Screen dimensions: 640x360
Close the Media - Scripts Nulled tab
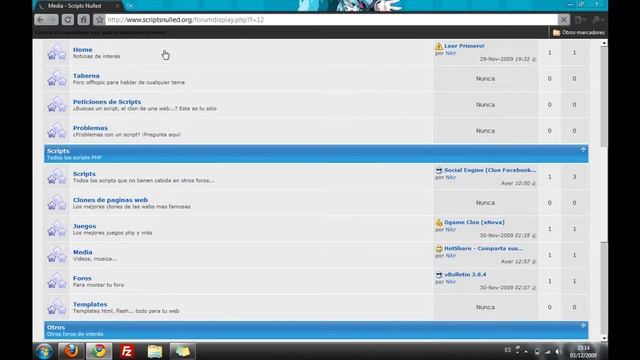(118, 6)
